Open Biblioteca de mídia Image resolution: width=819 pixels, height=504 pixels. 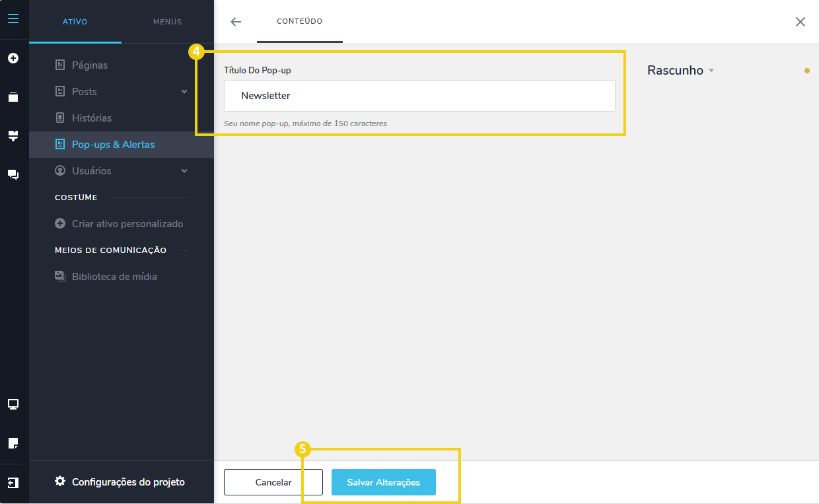114,277
